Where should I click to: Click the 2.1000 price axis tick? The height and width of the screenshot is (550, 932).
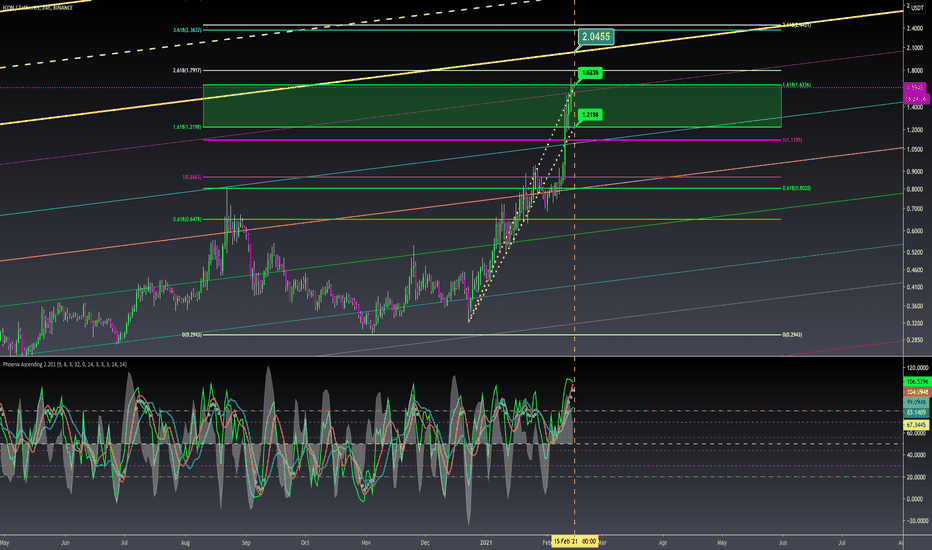coord(915,49)
